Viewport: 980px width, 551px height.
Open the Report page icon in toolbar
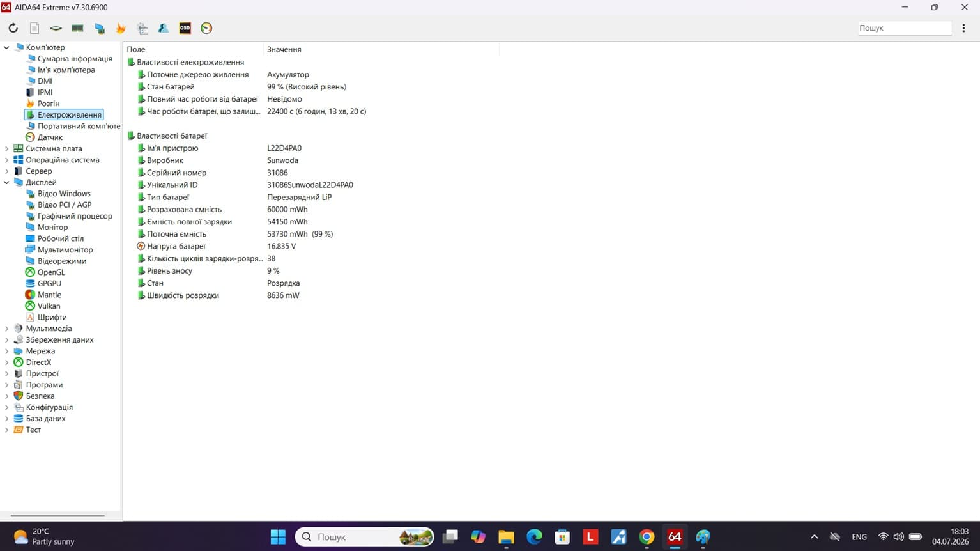pos(34,28)
